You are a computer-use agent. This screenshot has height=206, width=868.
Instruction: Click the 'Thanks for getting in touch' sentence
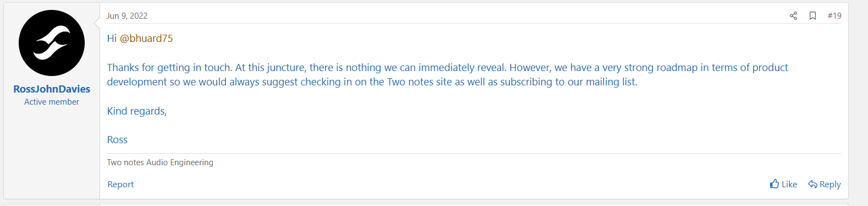point(169,68)
